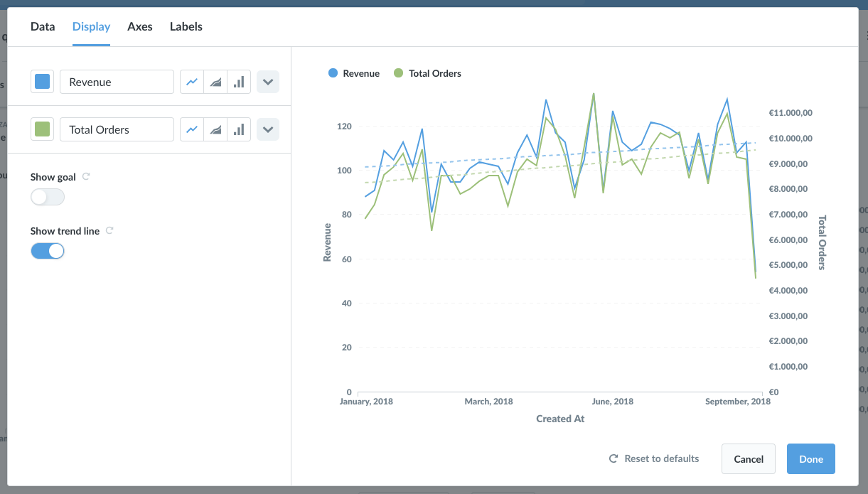Set Total Orders series to bar chart
Screen dimensions: 868x494
point(239,129)
